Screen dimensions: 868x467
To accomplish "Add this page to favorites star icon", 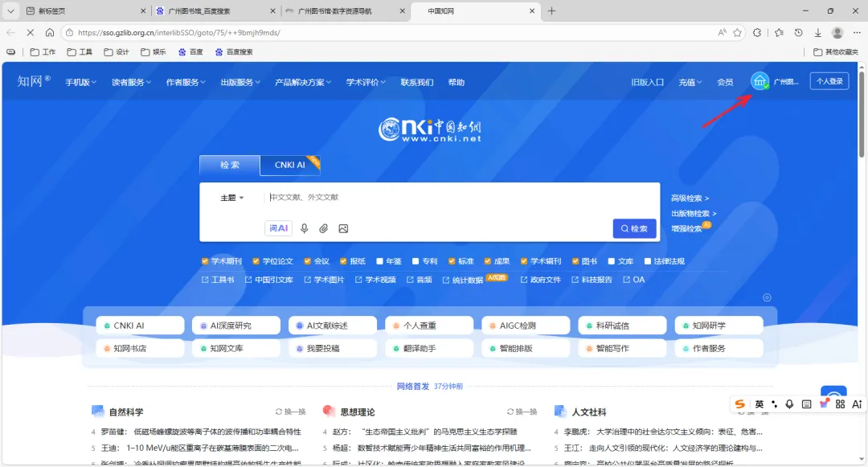I will [737, 33].
